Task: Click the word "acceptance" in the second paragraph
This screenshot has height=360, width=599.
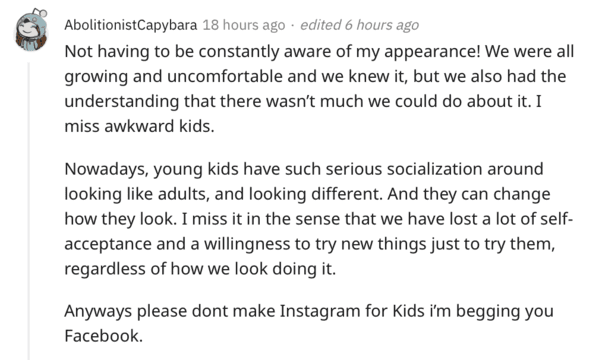Action: click(108, 245)
